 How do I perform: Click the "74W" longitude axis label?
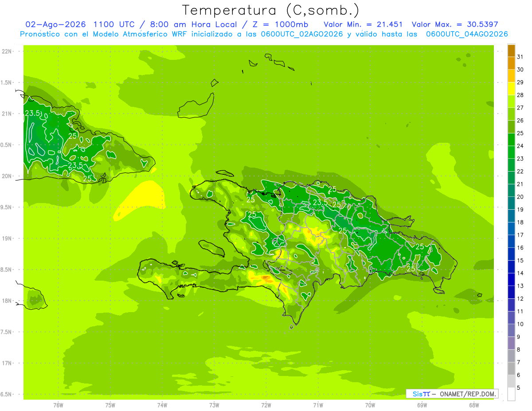point(162,405)
